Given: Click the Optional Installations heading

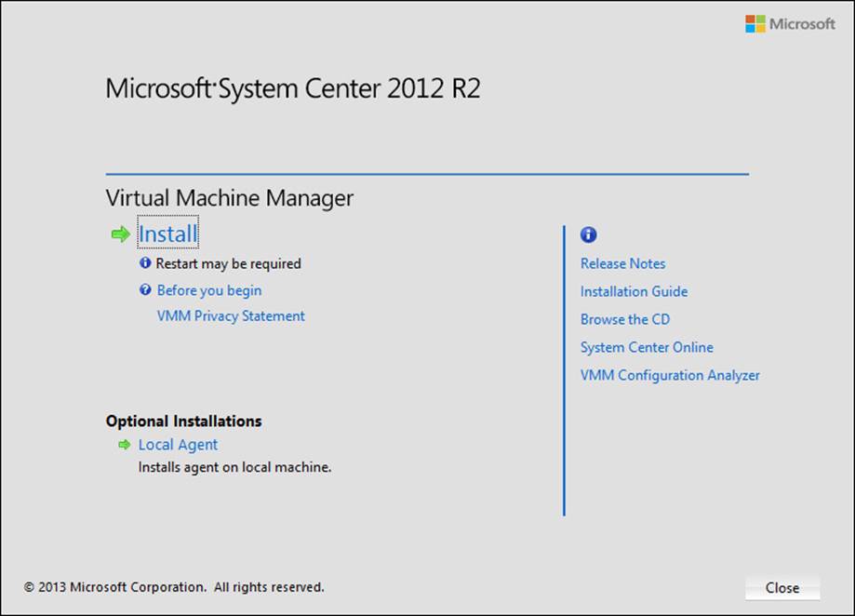Looking at the screenshot, I should (184, 421).
